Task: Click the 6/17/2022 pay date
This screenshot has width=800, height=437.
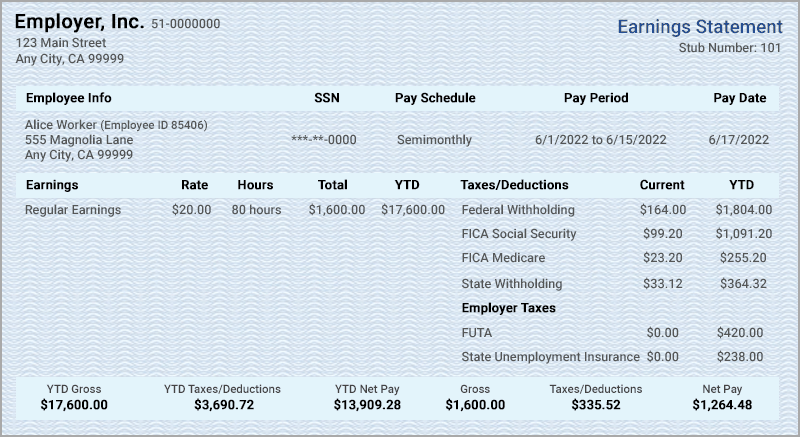Action: (739, 140)
